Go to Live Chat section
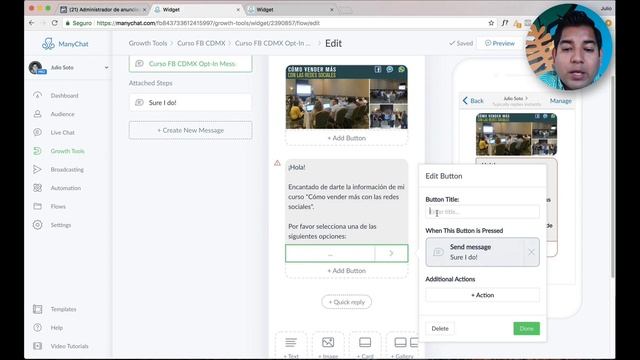This screenshot has width=640, height=360. coord(62,133)
